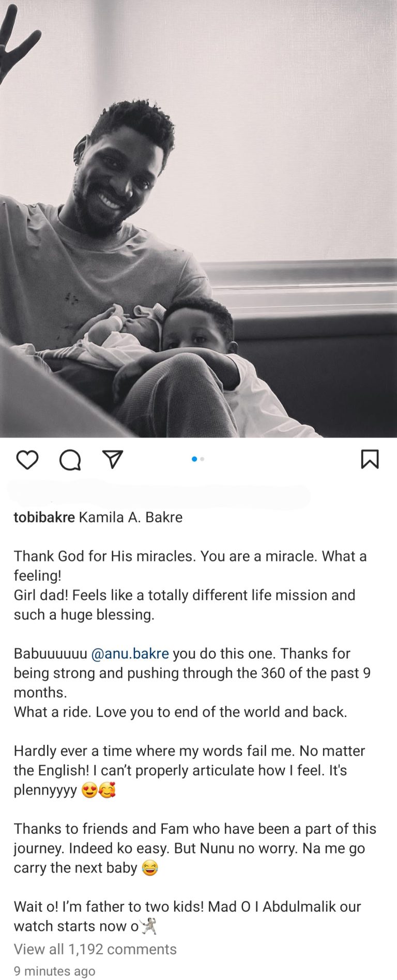Screen dimensions: 397x980
Task: Tap the laughing tears emoji after next baby
Action: [150, 868]
